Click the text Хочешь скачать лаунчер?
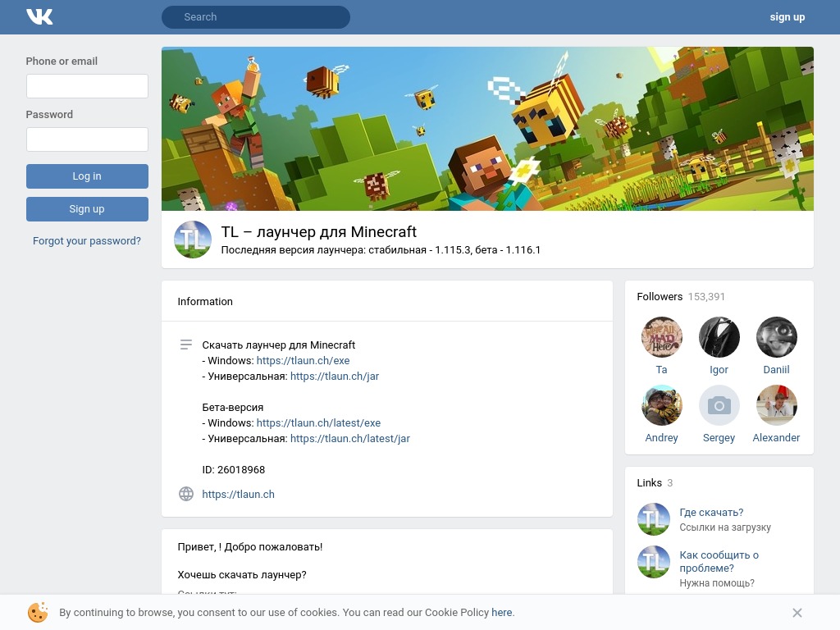This screenshot has height=630, width=840. (242, 575)
